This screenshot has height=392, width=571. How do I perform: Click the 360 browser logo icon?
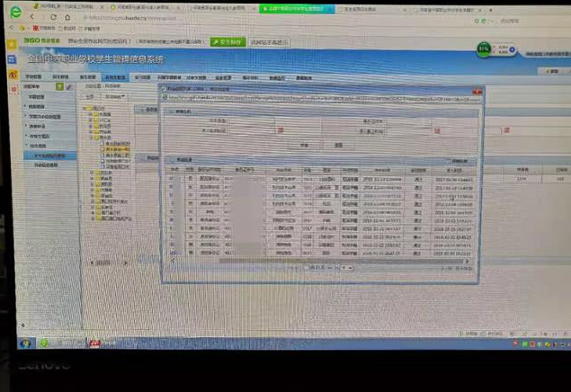click(x=15, y=12)
